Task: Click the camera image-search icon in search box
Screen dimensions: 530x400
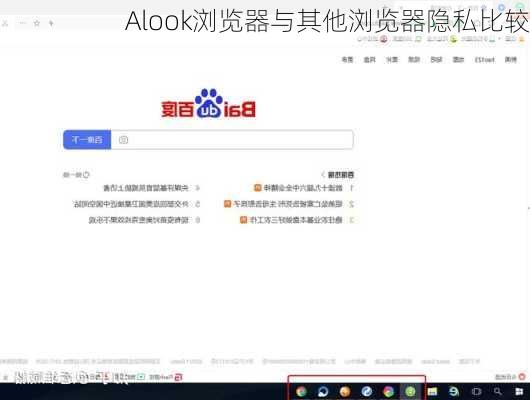Action: pyautogui.click(x=123, y=140)
